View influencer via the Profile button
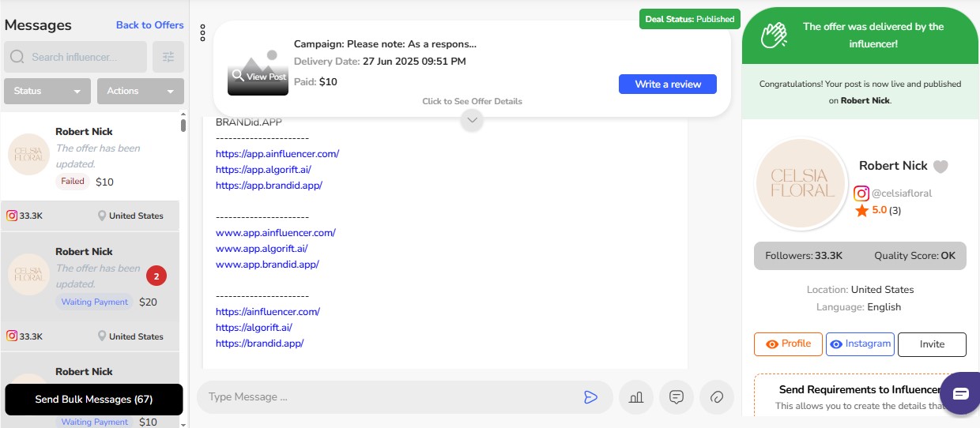The height and width of the screenshot is (428, 980). click(x=789, y=344)
